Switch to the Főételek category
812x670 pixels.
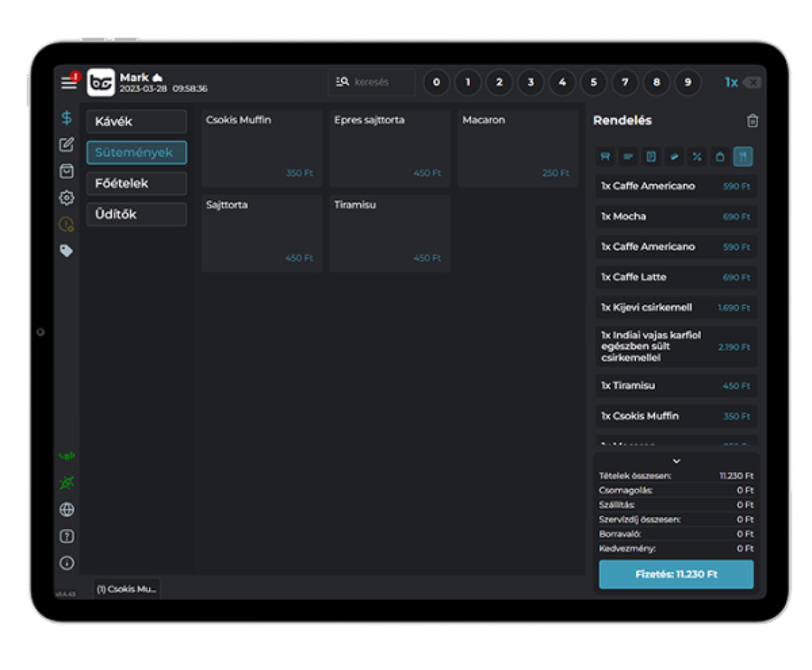coord(136,184)
